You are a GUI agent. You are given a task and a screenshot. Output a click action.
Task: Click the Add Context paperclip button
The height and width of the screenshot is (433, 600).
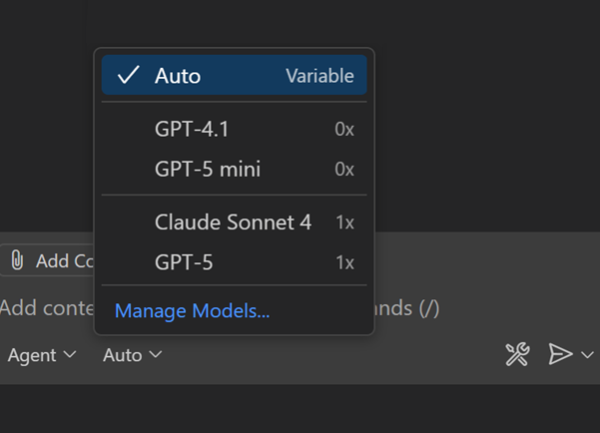click(x=47, y=260)
